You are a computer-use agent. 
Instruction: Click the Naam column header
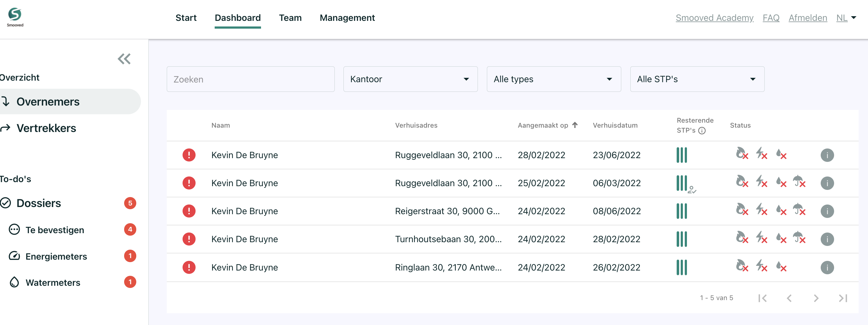[x=221, y=125]
